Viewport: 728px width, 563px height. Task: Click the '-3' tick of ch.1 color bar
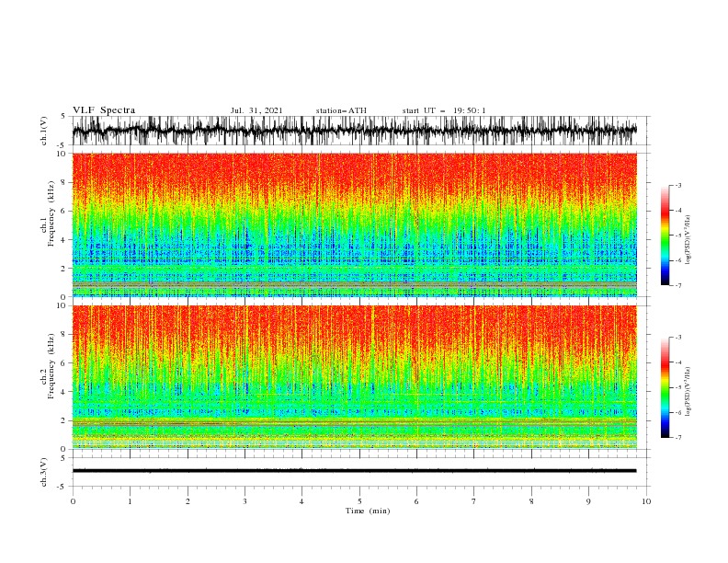coord(677,185)
